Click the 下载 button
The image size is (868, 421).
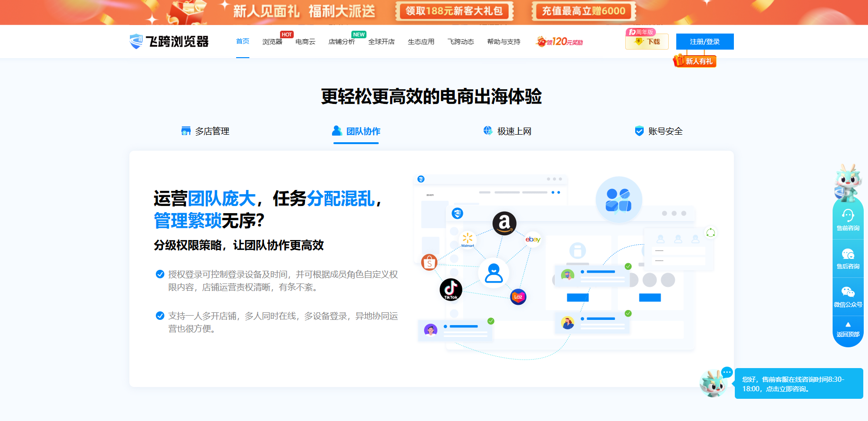click(x=647, y=42)
